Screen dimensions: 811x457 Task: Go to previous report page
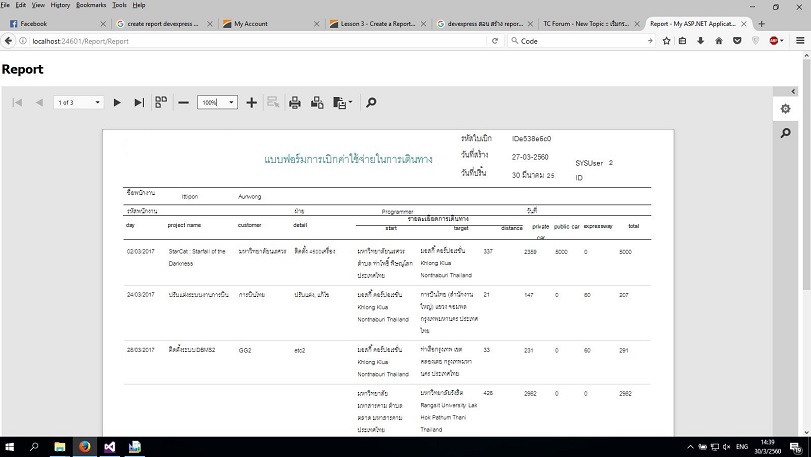pyautogui.click(x=39, y=102)
